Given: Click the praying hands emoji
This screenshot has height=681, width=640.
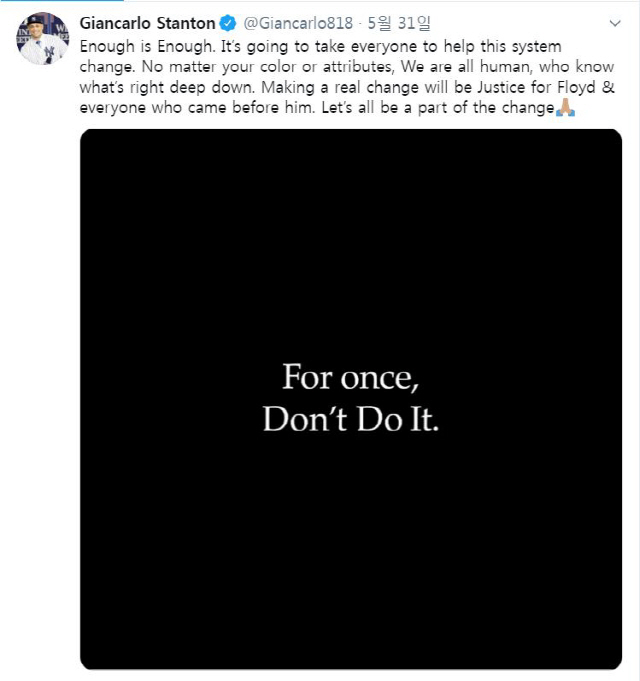Looking at the screenshot, I should tap(564, 109).
